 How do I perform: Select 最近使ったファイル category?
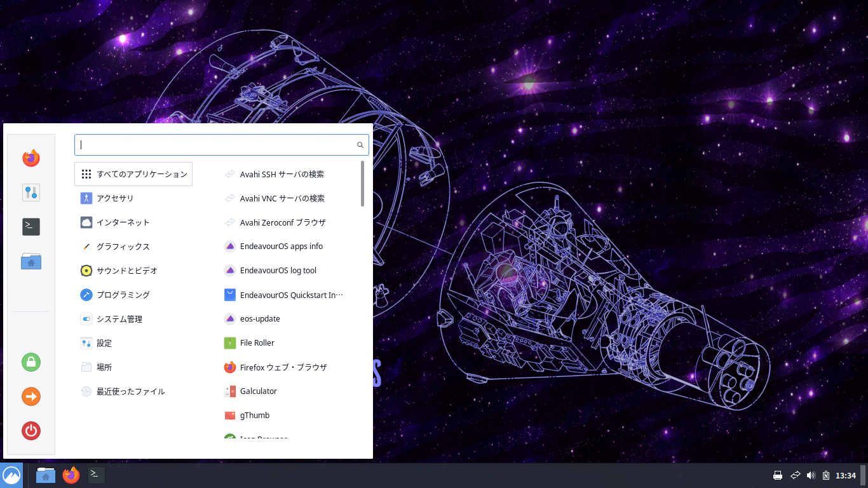point(133,391)
